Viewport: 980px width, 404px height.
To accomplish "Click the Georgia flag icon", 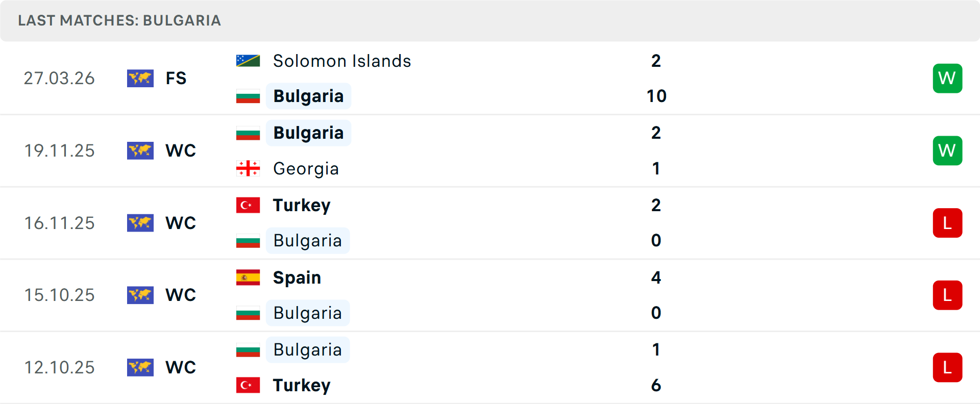I will click(x=248, y=168).
